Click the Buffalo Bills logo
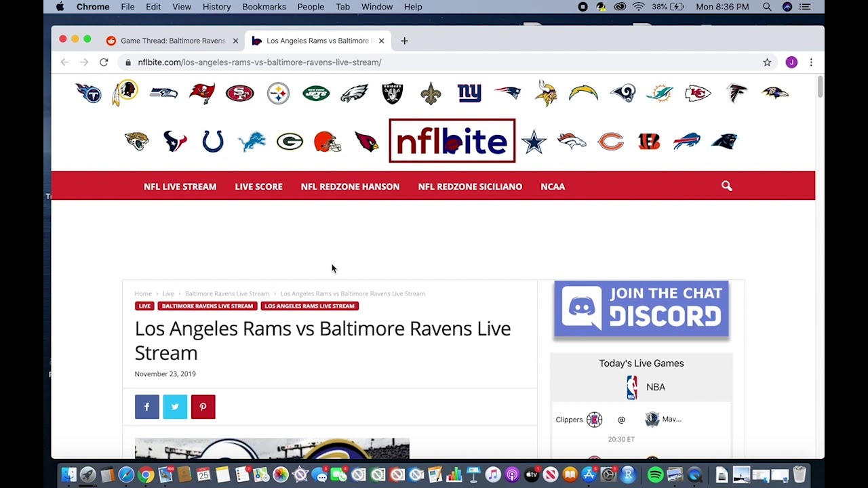The width and height of the screenshot is (868, 488). click(686, 142)
